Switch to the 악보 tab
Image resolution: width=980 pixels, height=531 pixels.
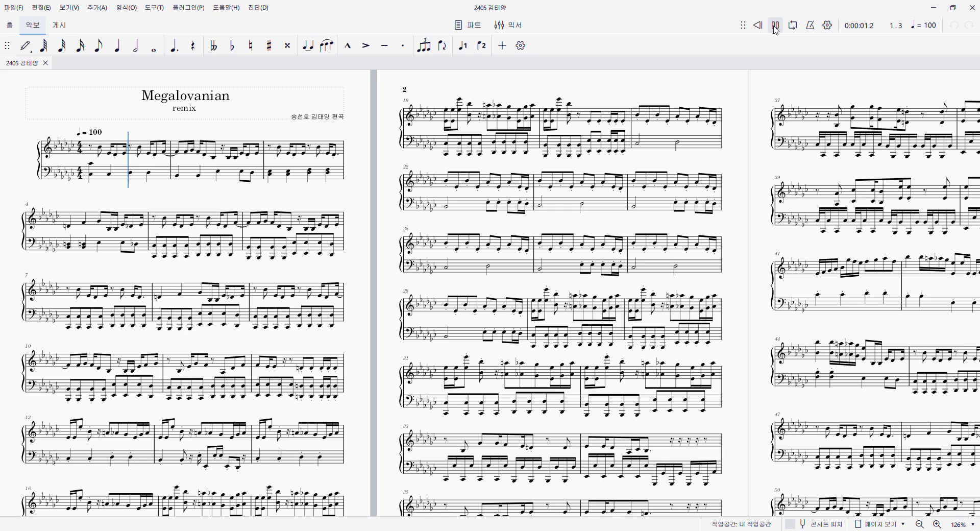pos(33,25)
